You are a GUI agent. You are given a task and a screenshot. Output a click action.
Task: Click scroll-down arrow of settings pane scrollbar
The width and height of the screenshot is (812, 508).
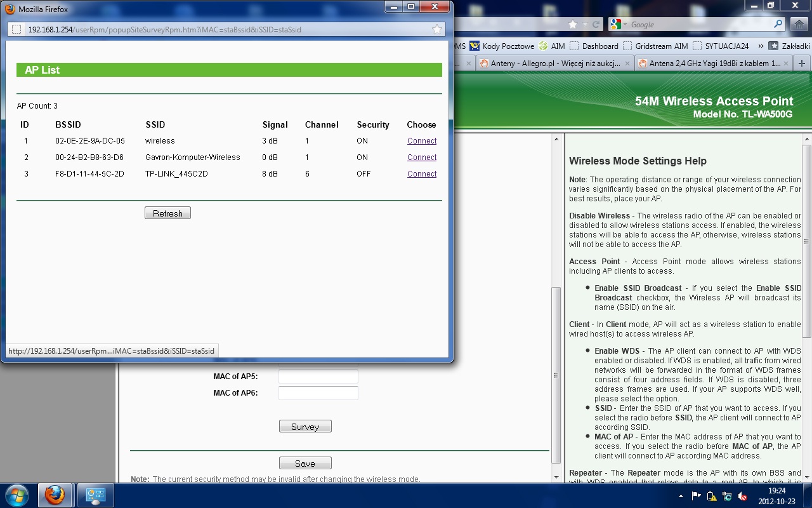click(556, 477)
